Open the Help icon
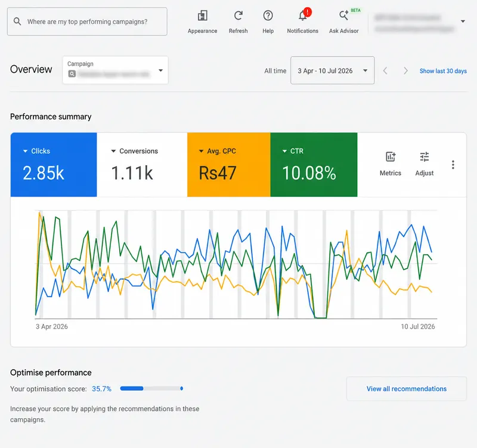 coord(268,16)
